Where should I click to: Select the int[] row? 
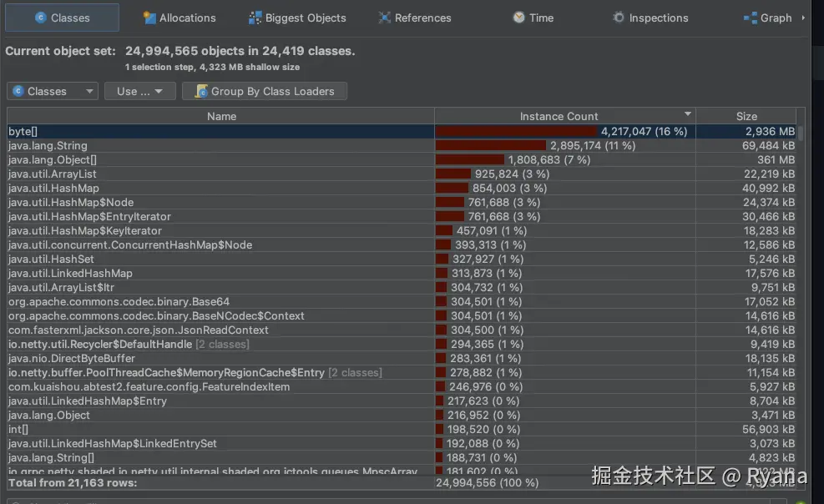402,429
